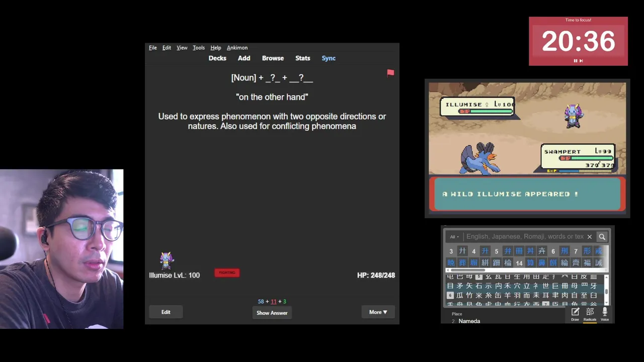
Task: Click the Swampert sprite in the game window
Action: [479, 158]
